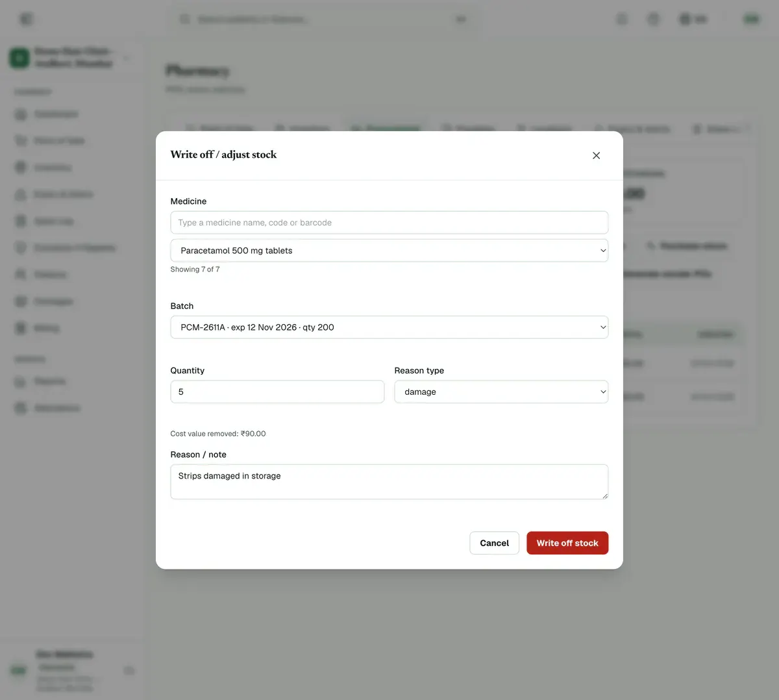Click the global search bar at top
779x700 pixels.
coord(323,19)
